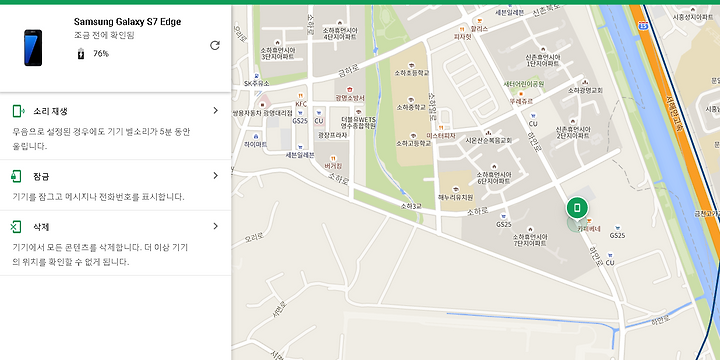Click the green device location marker
The height and width of the screenshot is (360, 720).
(577, 208)
